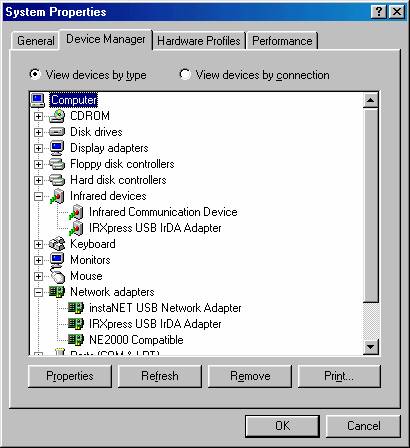Viewport: 410px width, 448px height.
Task: Click the Display adapters monitor icon
Action: (x=57, y=148)
